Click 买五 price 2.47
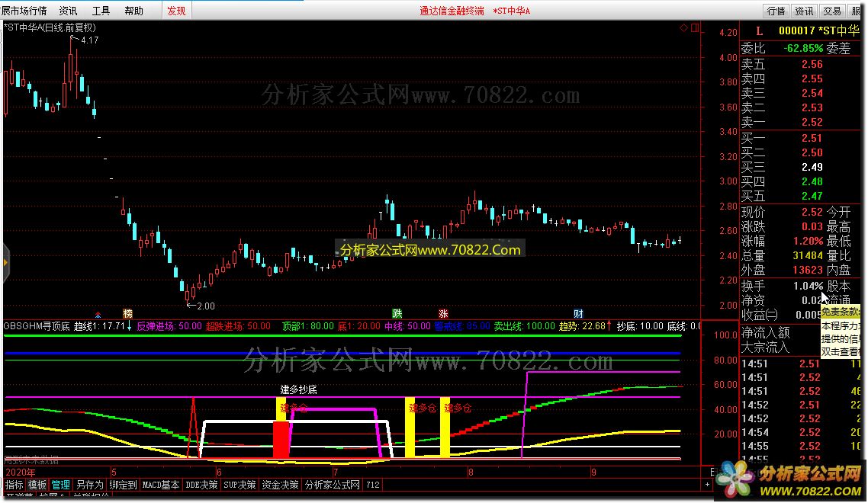 click(x=812, y=196)
